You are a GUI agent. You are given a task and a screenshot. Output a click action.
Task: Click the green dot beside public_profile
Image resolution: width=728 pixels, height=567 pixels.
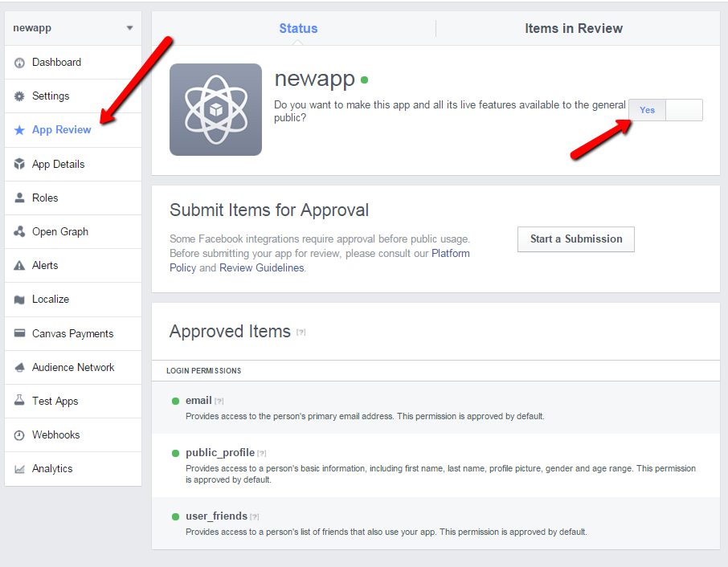(175, 453)
